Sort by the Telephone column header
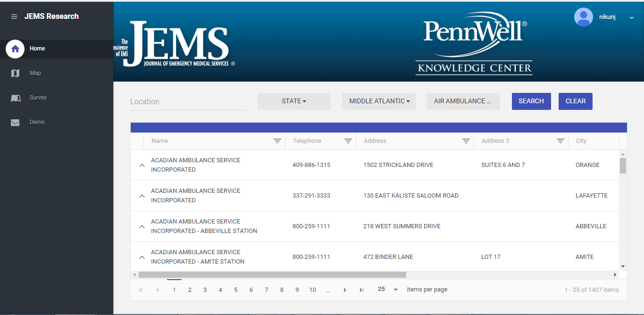The height and width of the screenshot is (315, 644). click(x=307, y=141)
